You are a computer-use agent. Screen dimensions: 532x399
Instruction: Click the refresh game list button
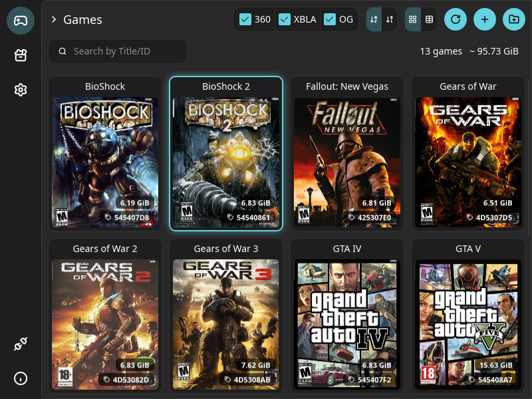456,19
